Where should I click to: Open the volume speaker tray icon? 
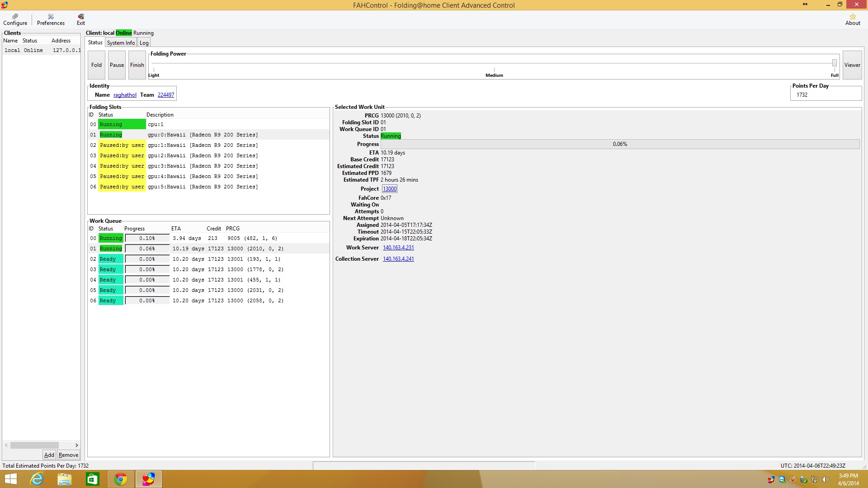click(826, 479)
